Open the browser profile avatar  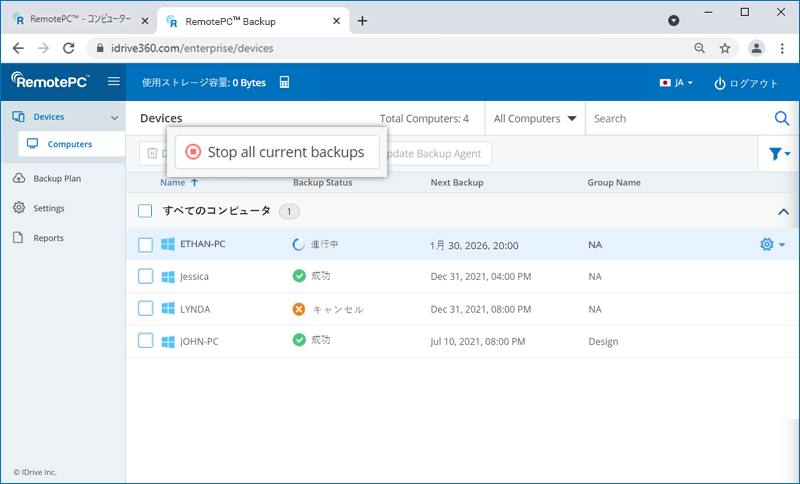tap(756, 48)
